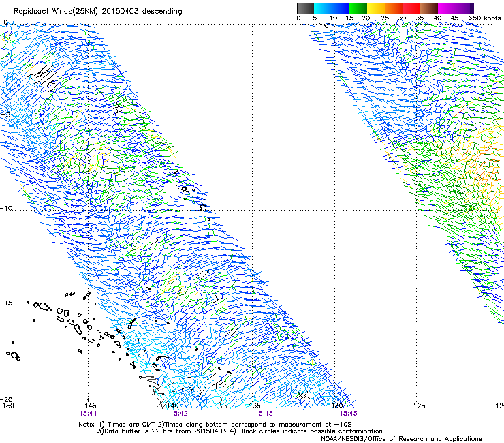Click the cyan-blue 5-15 knots legend gradient
Viewport: 504px width, 443px height.
point(332,8)
